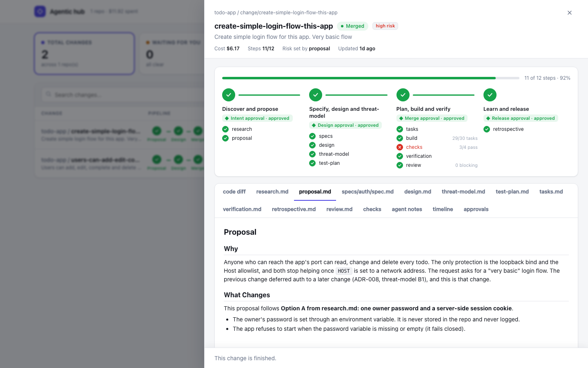Image resolution: width=588 pixels, height=368 pixels.
Task: Open the code diff tab
Action: pyautogui.click(x=234, y=192)
